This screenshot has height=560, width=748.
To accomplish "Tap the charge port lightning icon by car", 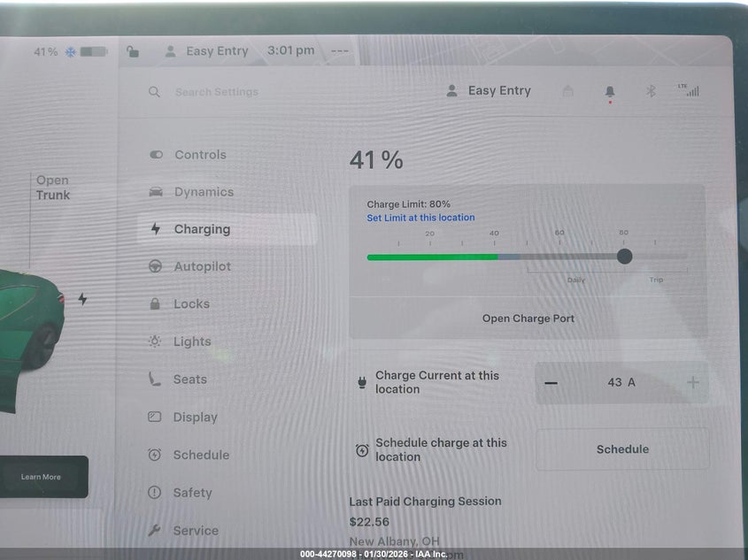I will coord(82,299).
